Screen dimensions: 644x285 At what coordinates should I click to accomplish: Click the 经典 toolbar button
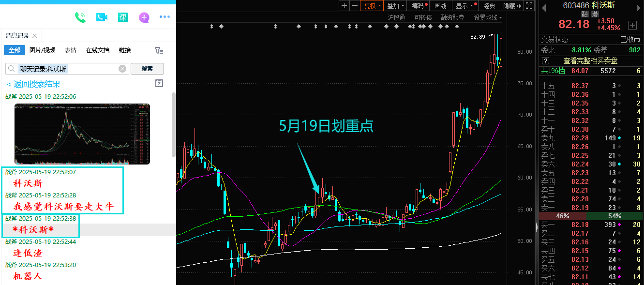tap(490, 6)
